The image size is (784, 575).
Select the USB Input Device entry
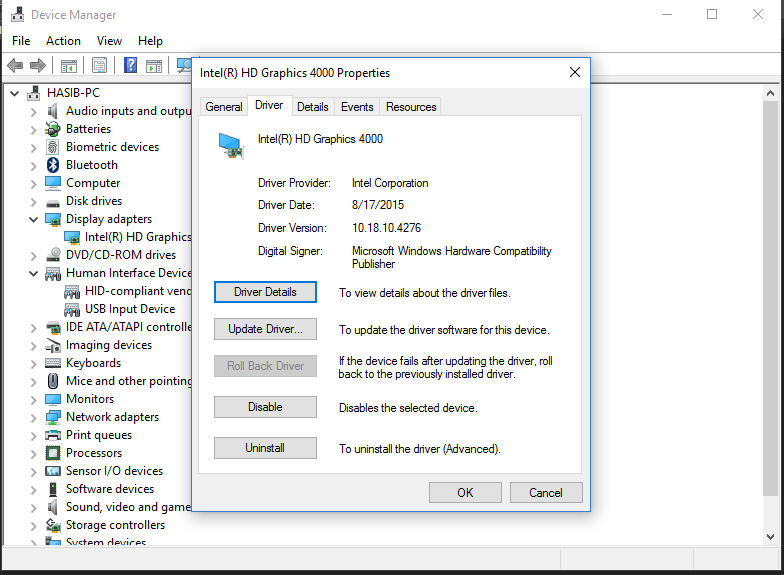[x=130, y=309]
